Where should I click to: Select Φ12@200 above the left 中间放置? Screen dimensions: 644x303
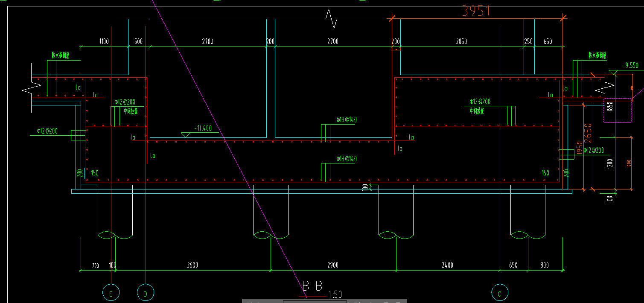125,102
